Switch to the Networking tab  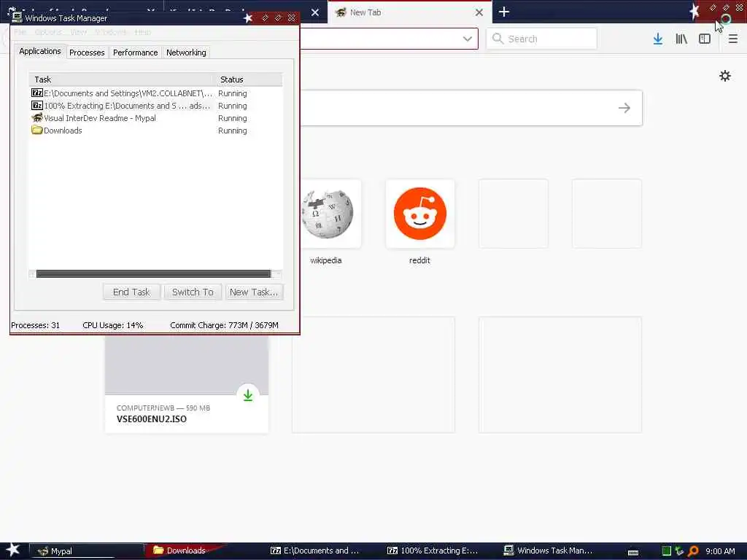click(186, 52)
